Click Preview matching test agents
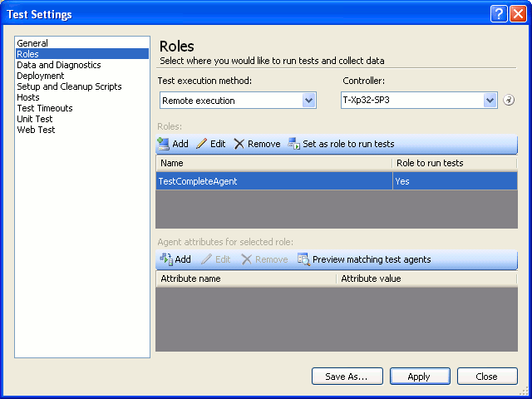This screenshot has height=399, width=532. pyautogui.click(x=364, y=259)
